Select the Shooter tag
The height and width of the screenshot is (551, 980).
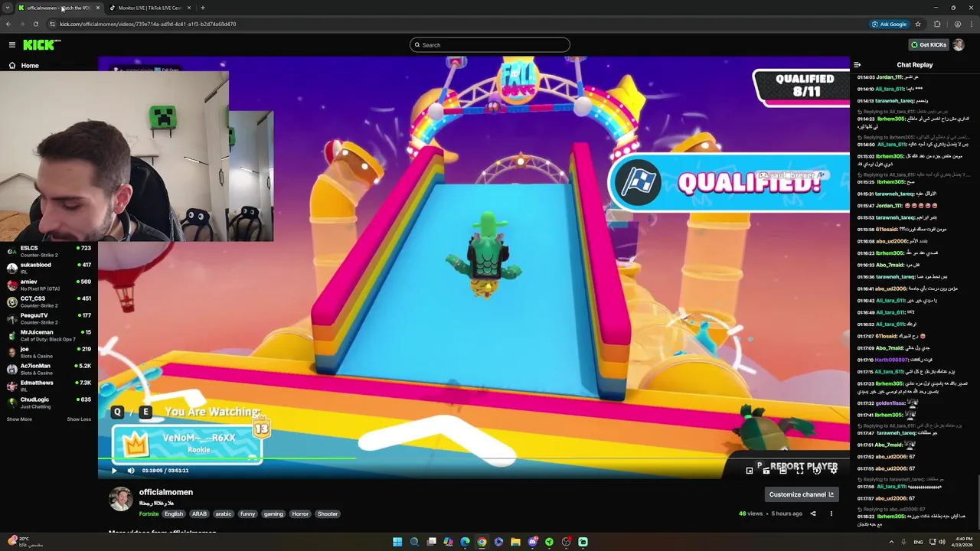pyautogui.click(x=328, y=514)
